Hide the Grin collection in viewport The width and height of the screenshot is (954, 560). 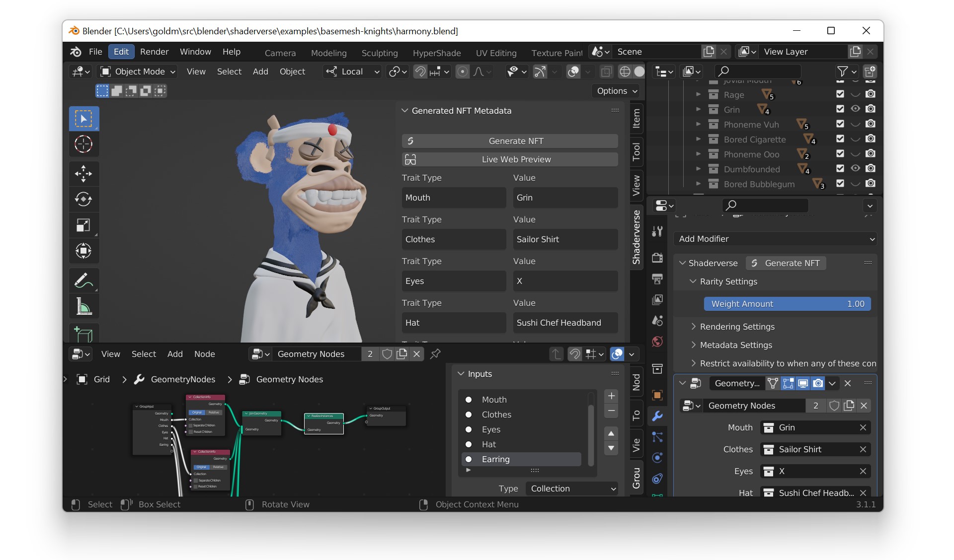pyautogui.click(x=855, y=109)
